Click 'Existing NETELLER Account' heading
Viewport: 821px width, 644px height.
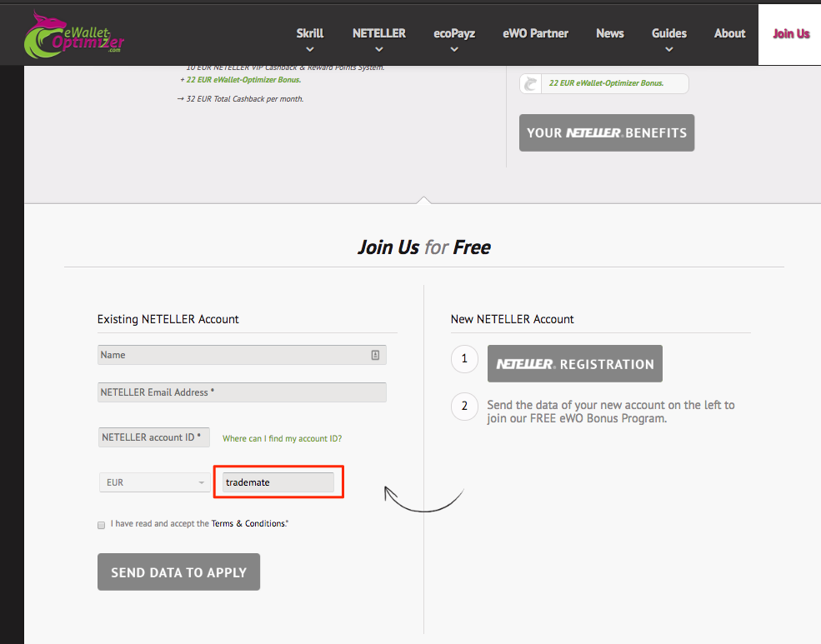(x=168, y=319)
